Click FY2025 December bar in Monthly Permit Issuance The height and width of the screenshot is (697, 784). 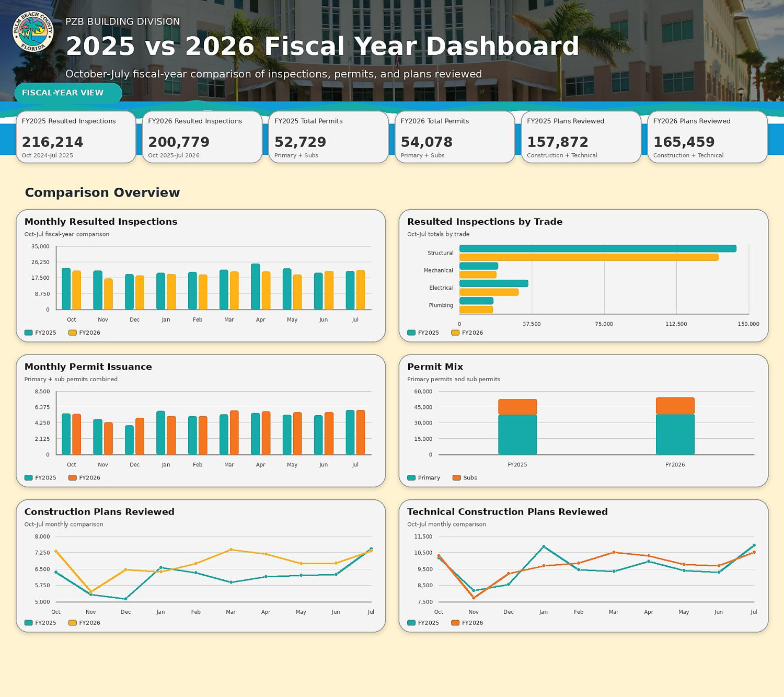(129, 440)
